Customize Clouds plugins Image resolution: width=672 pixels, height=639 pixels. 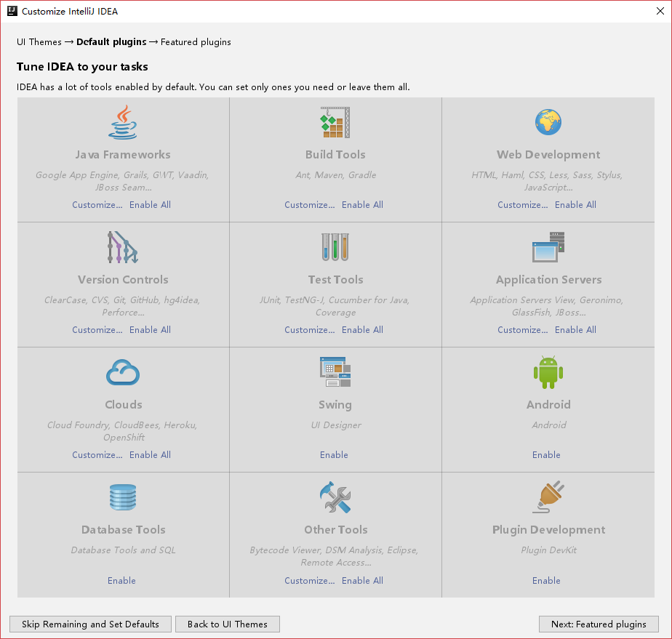[97, 455]
